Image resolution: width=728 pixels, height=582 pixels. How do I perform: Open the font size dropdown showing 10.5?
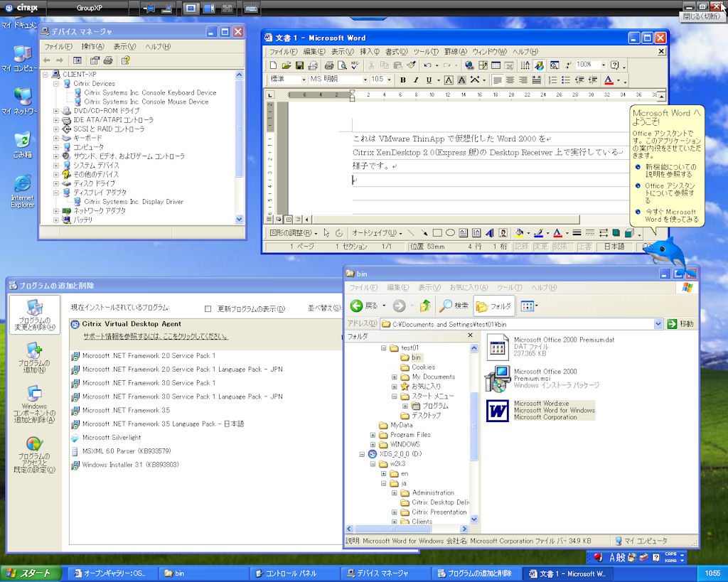pos(389,80)
